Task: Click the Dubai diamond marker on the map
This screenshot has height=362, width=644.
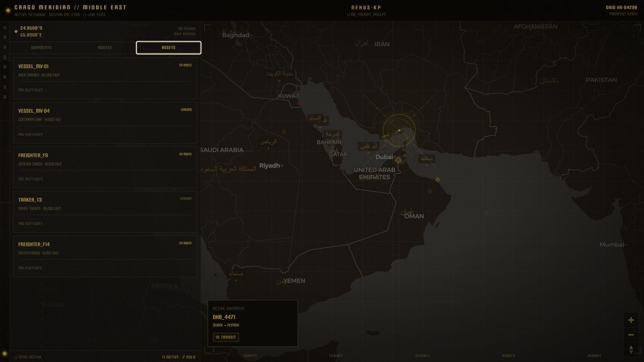Action: coord(398,160)
